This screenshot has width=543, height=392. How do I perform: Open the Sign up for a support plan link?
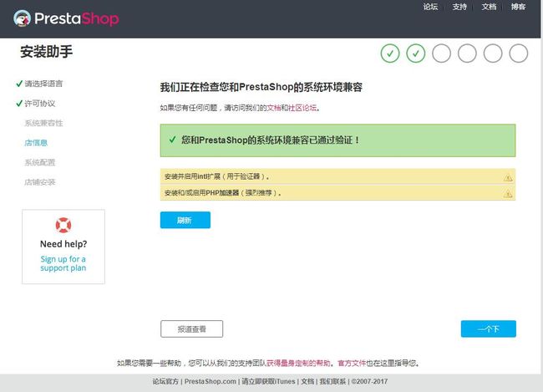click(63, 263)
